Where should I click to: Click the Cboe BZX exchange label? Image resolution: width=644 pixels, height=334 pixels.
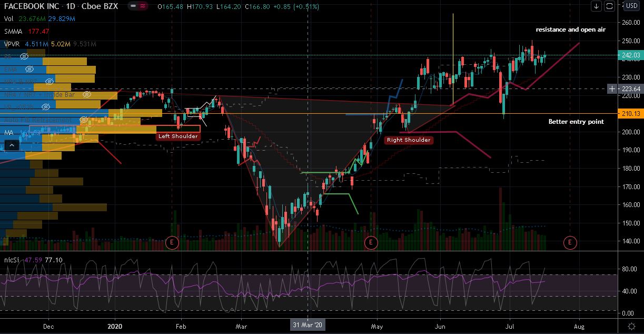100,6
